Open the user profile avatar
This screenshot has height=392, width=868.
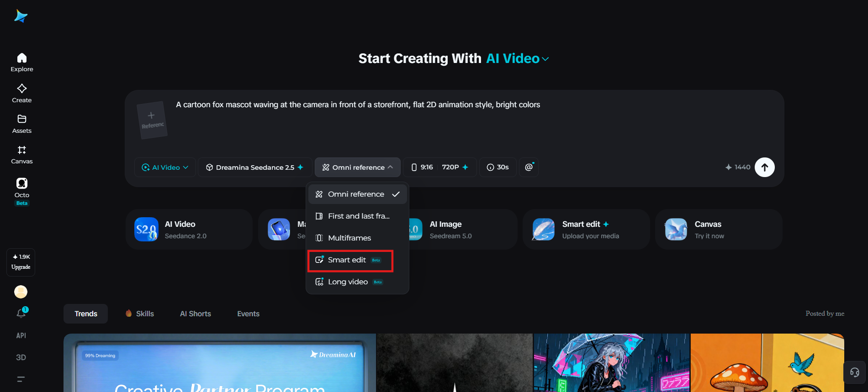pyautogui.click(x=21, y=292)
